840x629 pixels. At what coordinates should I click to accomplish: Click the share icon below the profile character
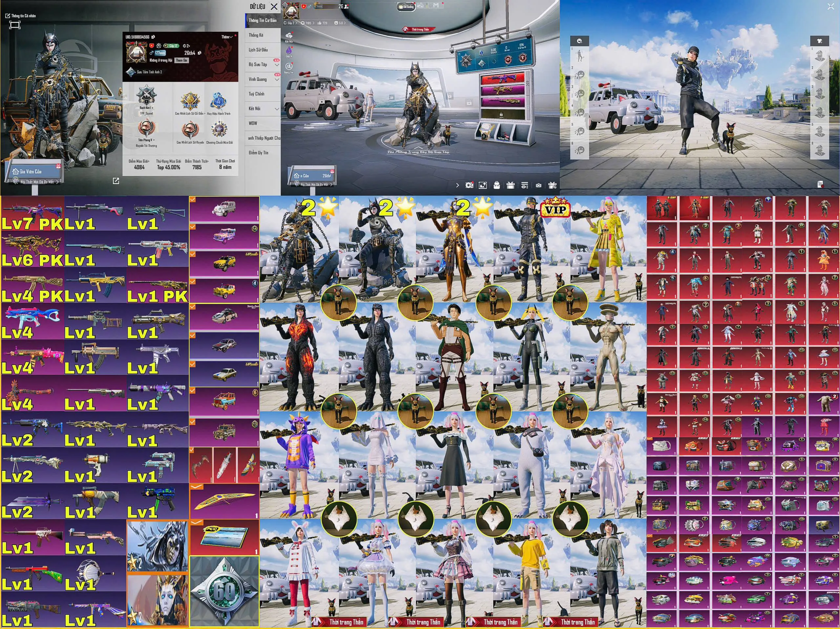(x=116, y=181)
